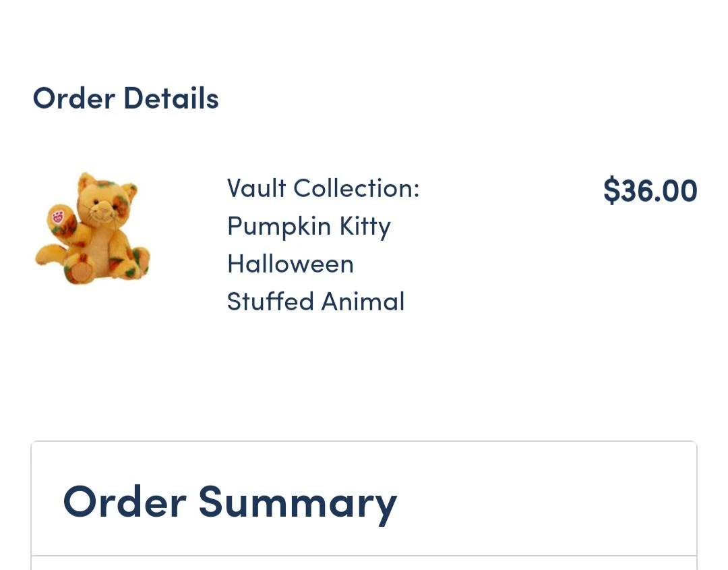
Task: Select the "Pumpkin Kitty" text line
Action: pos(309,226)
